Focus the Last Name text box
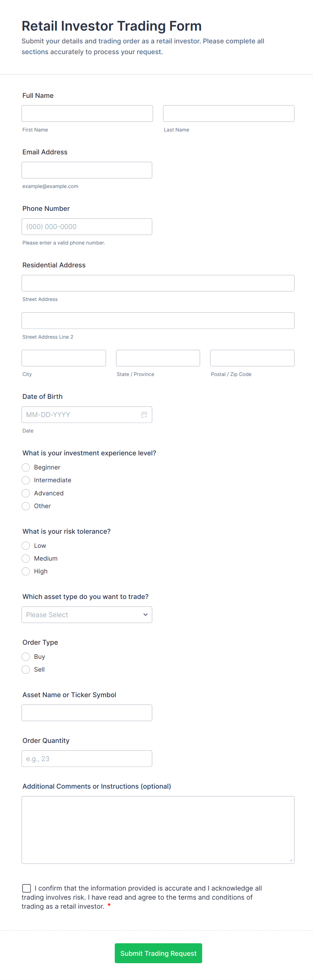 [229, 113]
